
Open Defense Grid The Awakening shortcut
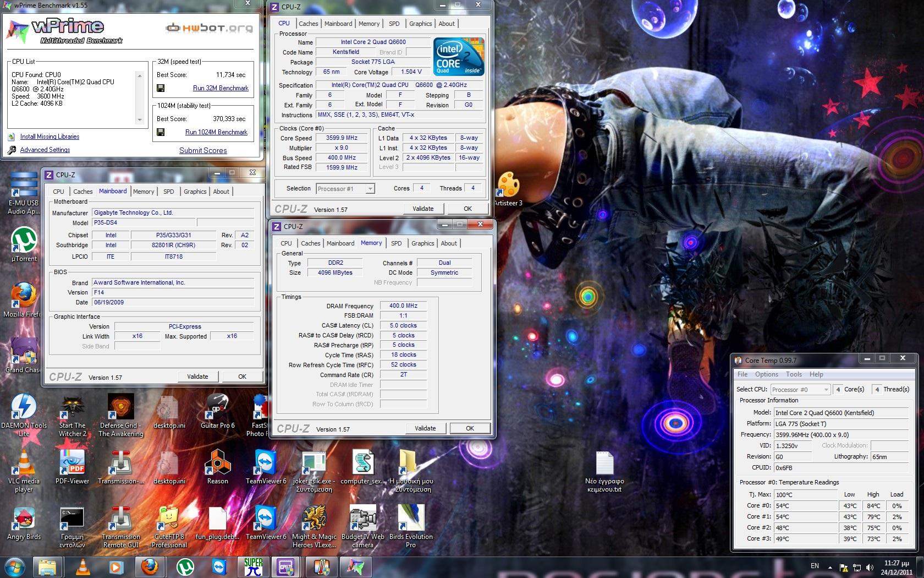(120, 415)
